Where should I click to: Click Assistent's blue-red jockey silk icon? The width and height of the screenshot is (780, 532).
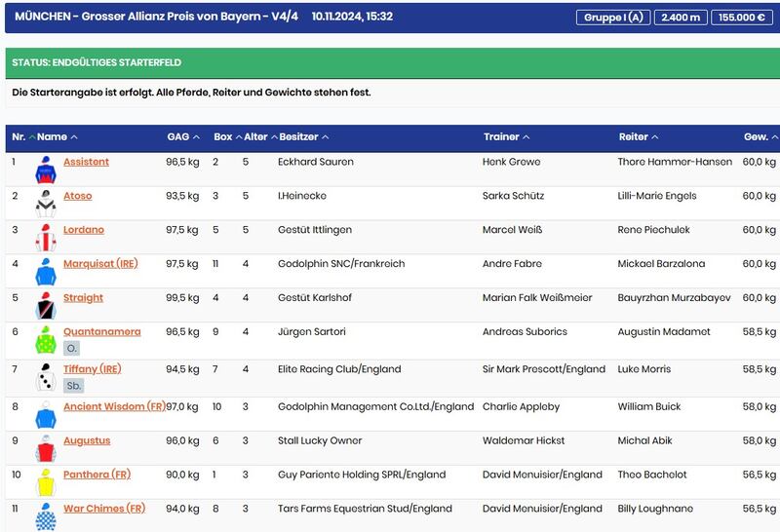pyautogui.click(x=46, y=171)
